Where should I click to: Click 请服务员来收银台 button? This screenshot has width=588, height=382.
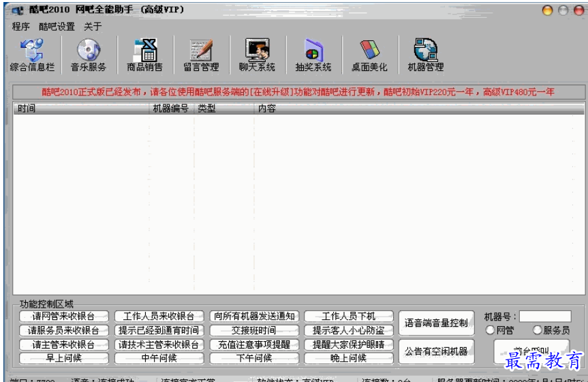64,330
